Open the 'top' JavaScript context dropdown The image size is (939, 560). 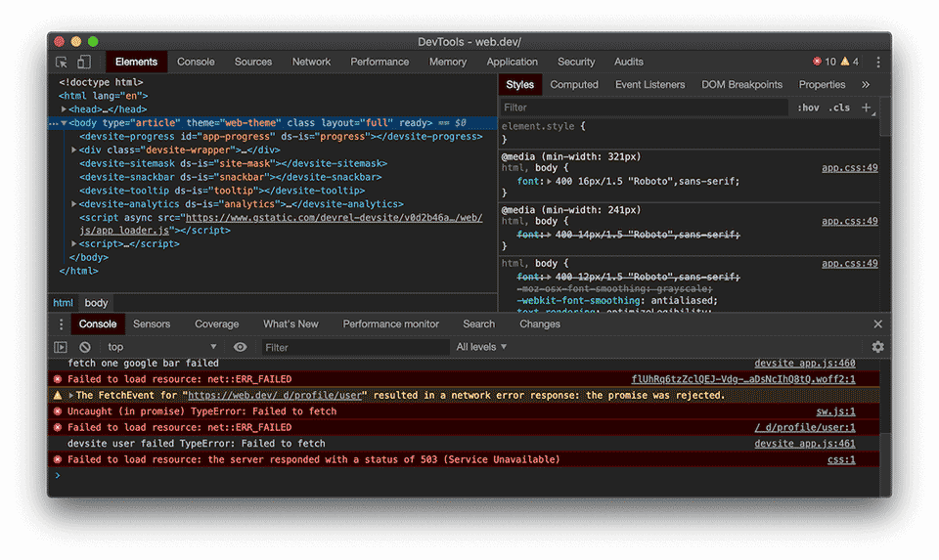tap(161, 347)
